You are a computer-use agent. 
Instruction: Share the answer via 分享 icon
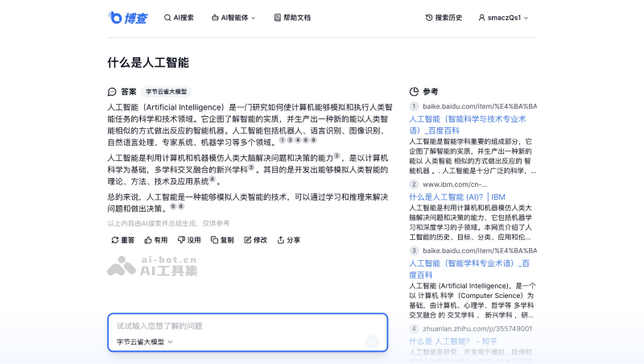click(281, 240)
